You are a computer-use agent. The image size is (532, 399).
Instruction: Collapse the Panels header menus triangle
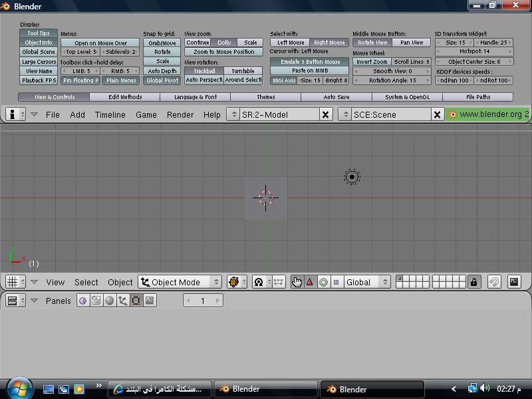[35, 301]
